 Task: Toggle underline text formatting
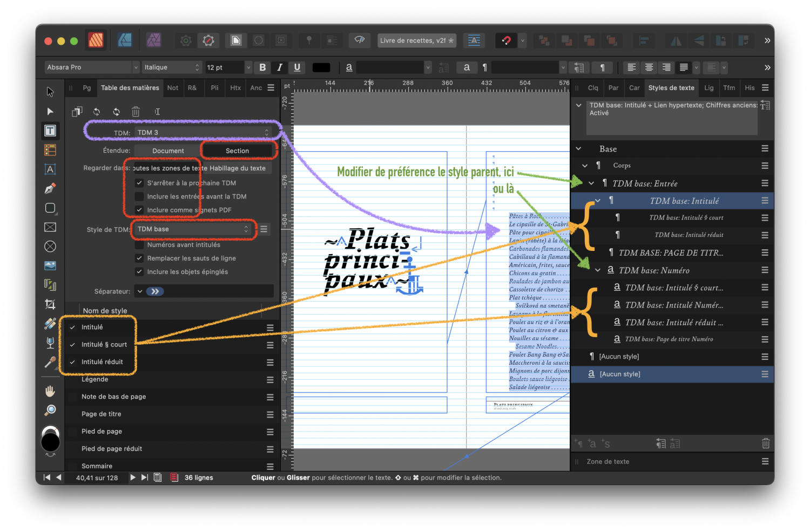pos(297,67)
